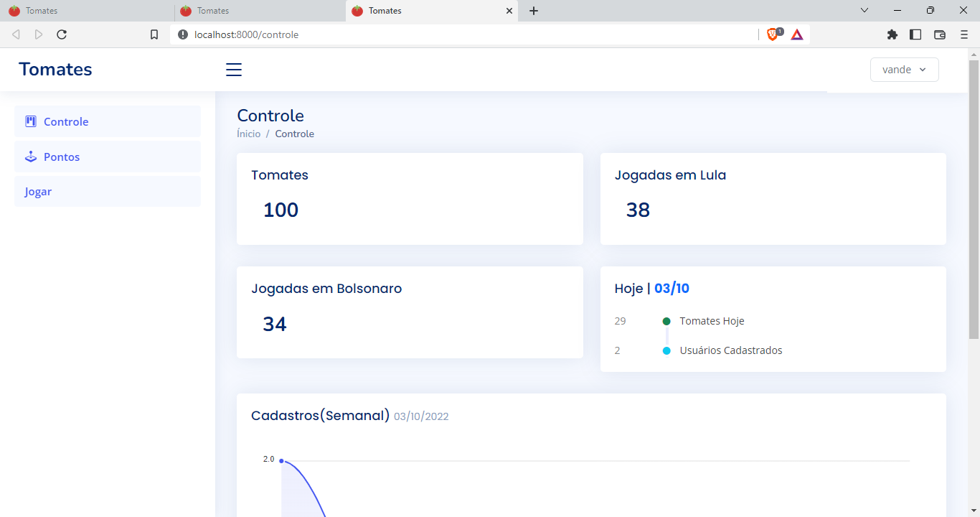
Task: Open a new browser tab
Action: pos(534,11)
